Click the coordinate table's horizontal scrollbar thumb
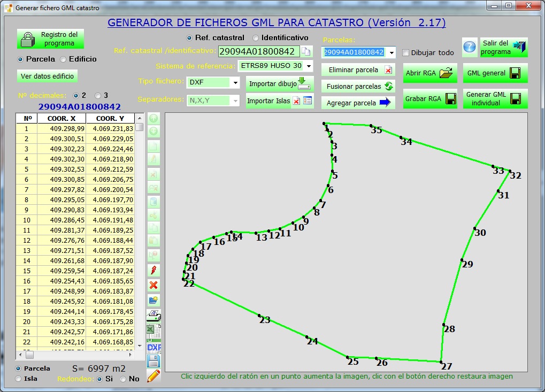Image resolution: width=545 pixels, height=392 pixels. 29,355
